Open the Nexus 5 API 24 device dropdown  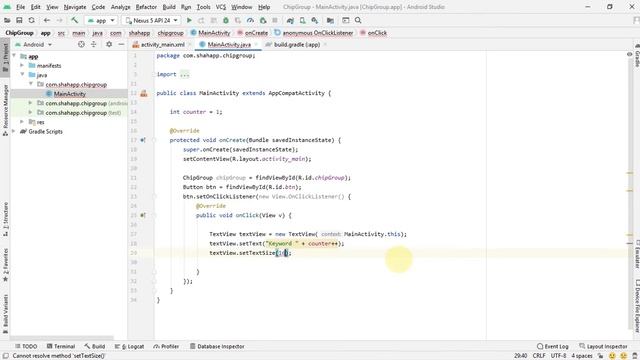[x=151, y=20]
